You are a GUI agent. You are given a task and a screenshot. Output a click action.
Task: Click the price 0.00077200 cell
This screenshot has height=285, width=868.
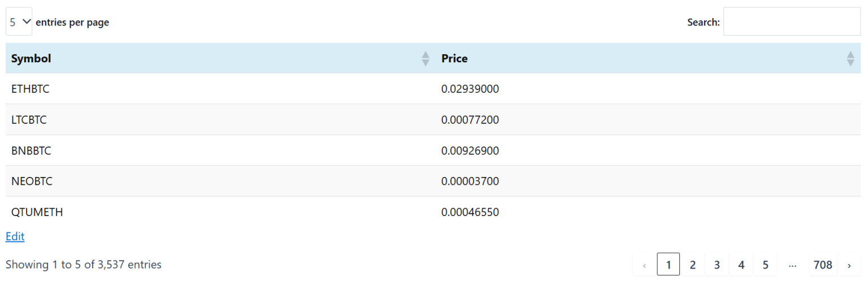[x=648, y=120]
